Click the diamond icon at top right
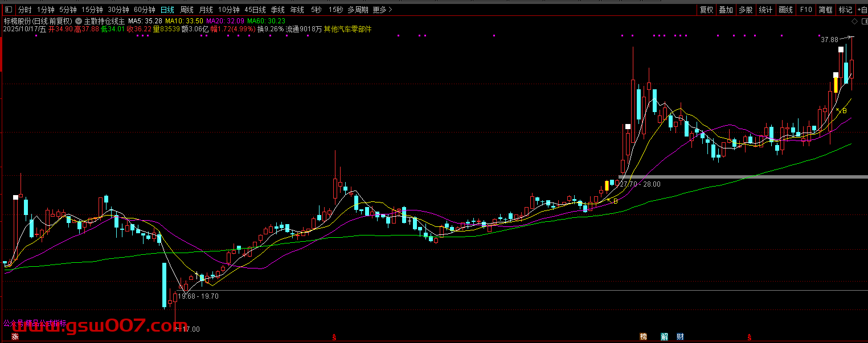 tap(854, 21)
